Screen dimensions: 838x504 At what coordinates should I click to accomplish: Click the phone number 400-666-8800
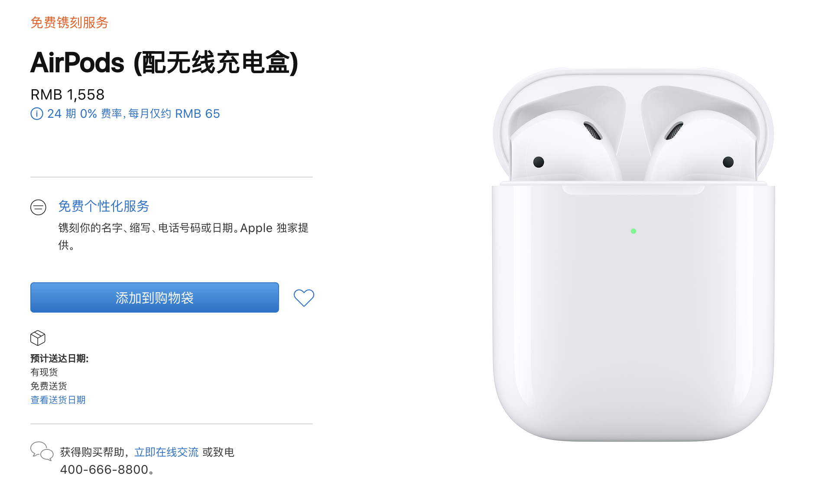click(x=104, y=469)
